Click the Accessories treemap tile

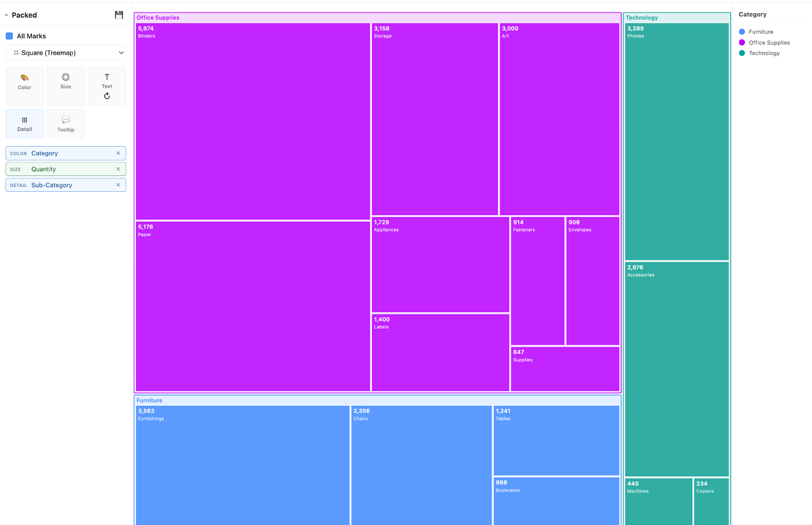677,369
